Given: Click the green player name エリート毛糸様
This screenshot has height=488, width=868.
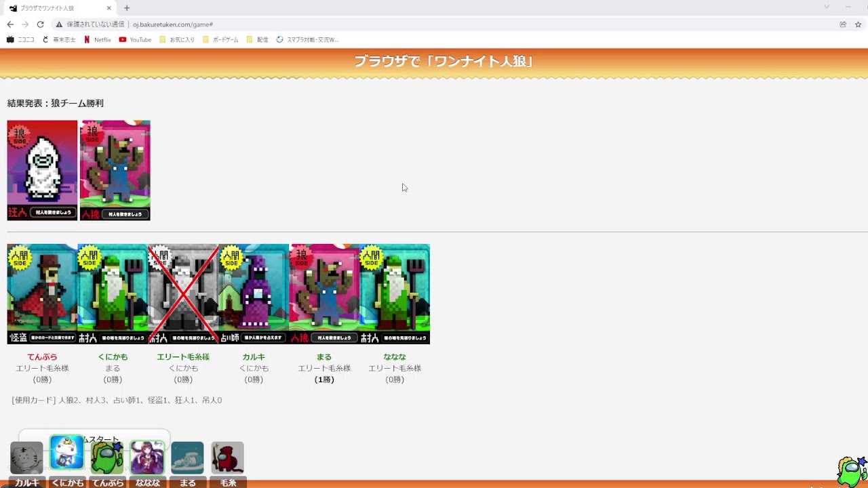Looking at the screenshot, I should 183,357.
